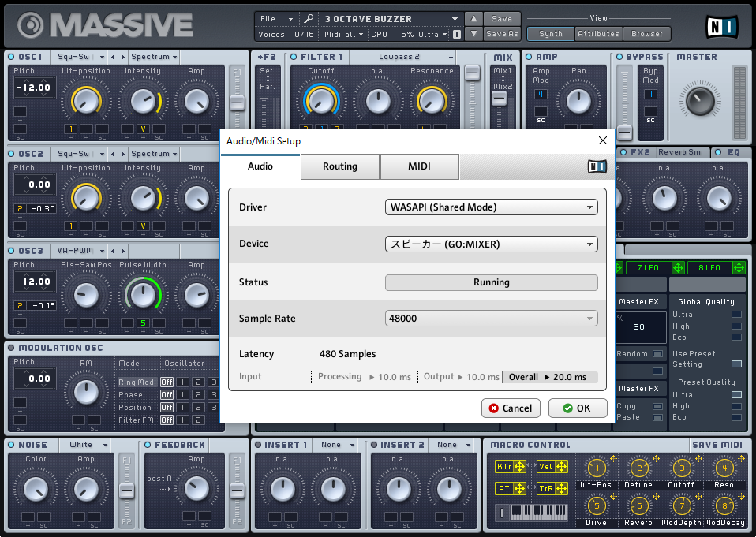Click the crosshair handle next to Vel

(x=561, y=466)
